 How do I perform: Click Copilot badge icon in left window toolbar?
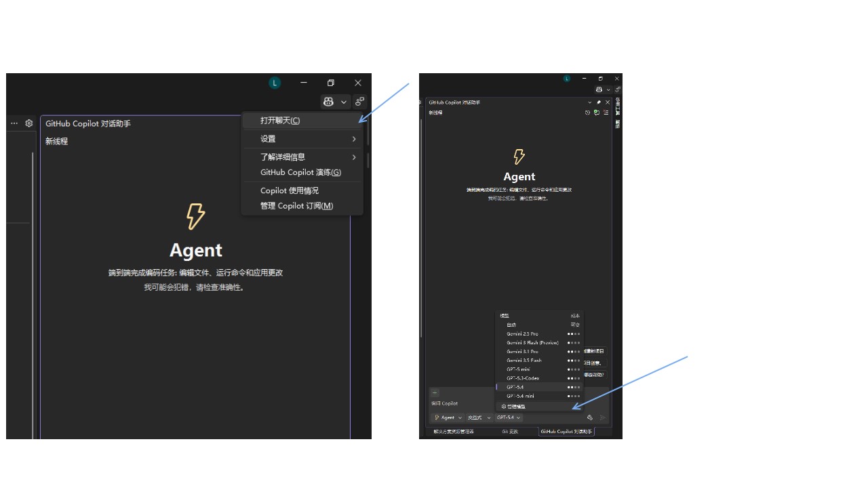pyautogui.click(x=329, y=102)
